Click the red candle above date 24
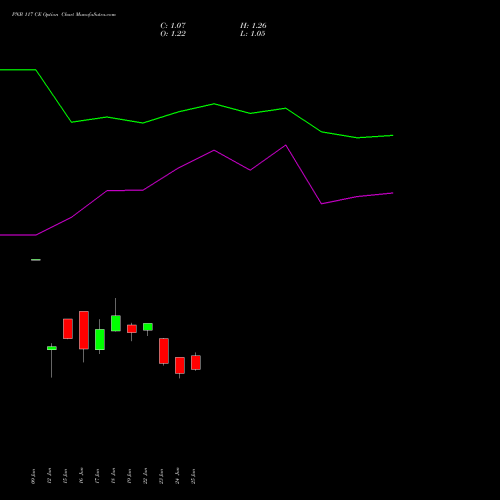The width and height of the screenshot is (500, 500). coord(180,365)
